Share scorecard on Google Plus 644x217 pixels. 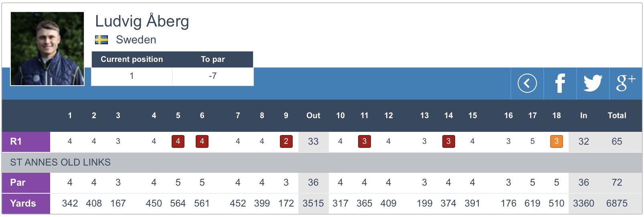pos(625,84)
